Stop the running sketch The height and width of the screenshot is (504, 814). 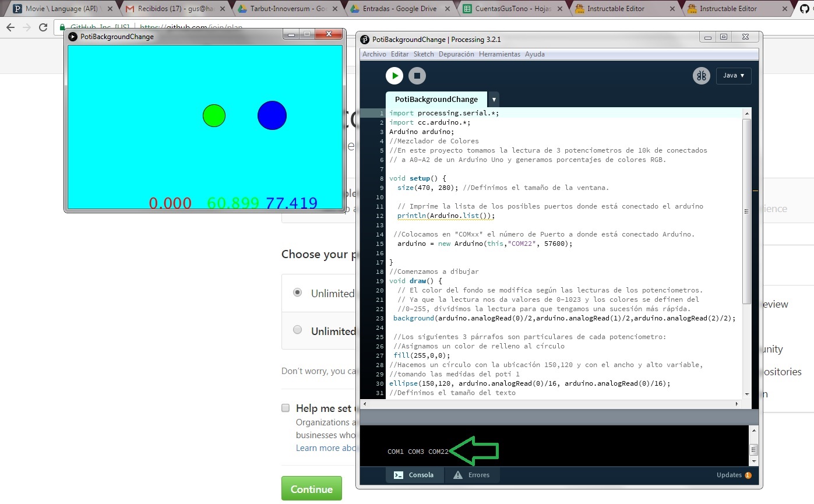point(417,76)
